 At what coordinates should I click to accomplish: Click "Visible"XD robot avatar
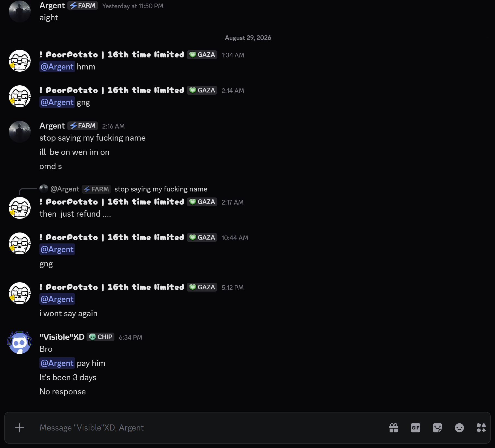[x=20, y=343]
